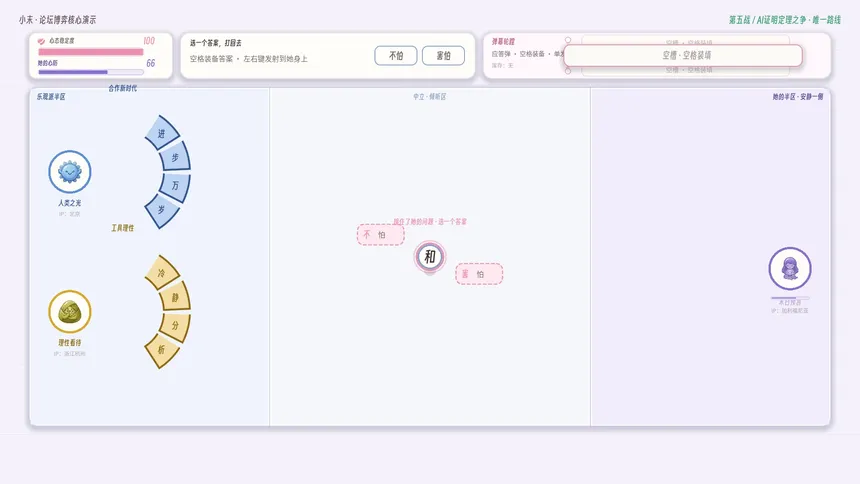Click the purple 她的心防 progress bar
This screenshot has width=860, height=484.
click(90, 72)
